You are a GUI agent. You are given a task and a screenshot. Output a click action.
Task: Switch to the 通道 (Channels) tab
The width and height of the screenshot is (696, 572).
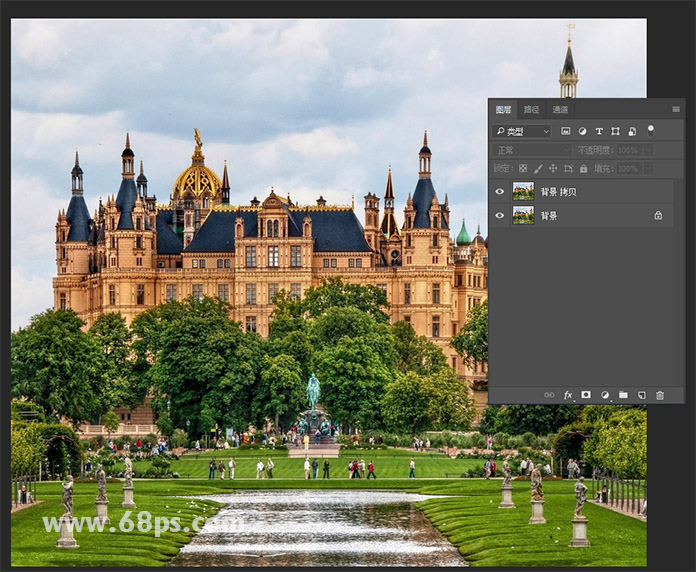(x=560, y=109)
